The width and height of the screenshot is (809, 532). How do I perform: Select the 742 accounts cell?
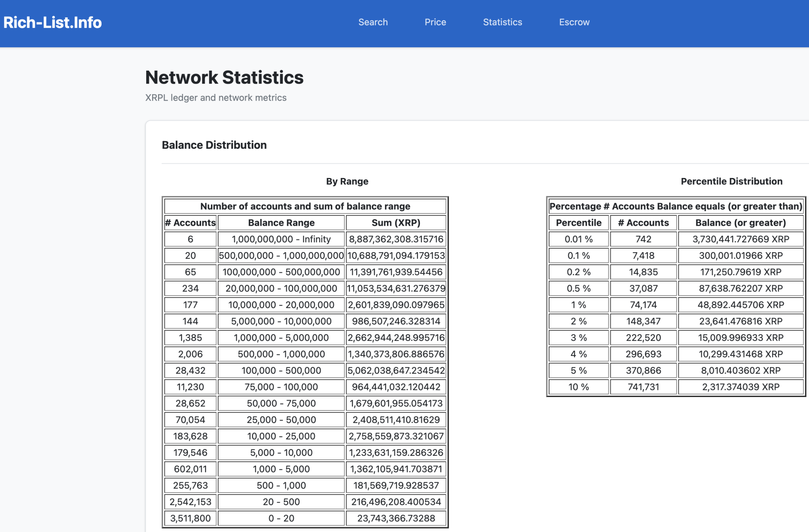pos(643,239)
